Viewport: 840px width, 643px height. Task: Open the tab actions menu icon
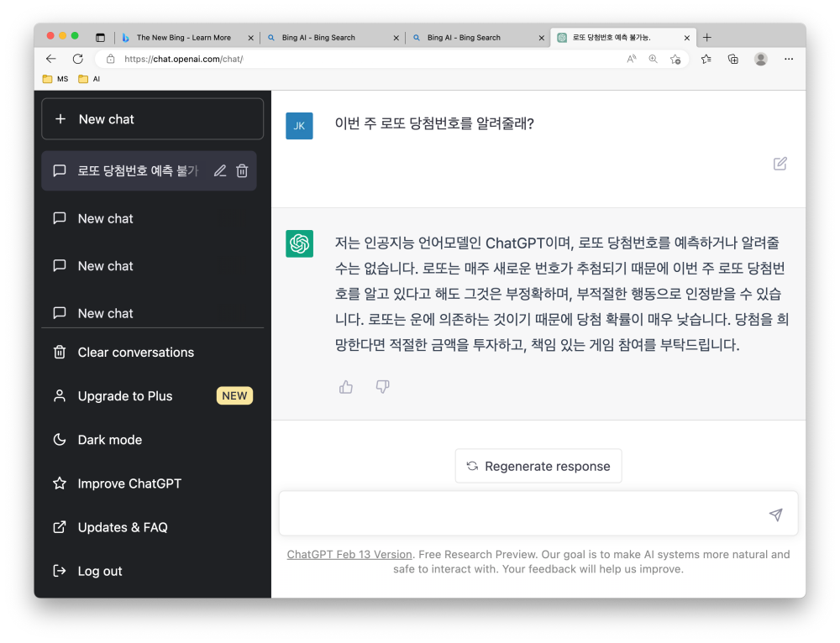click(100, 38)
